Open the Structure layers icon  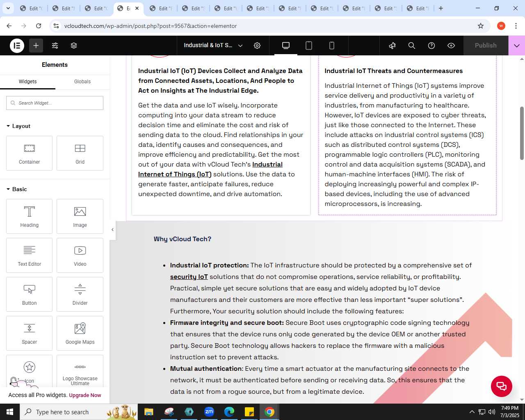click(74, 46)
